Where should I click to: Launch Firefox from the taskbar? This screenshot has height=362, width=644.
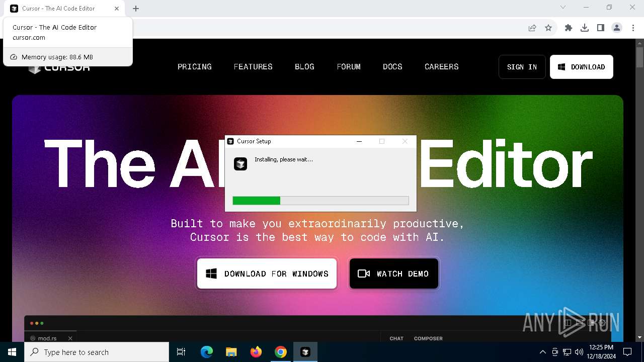point(256,352)
